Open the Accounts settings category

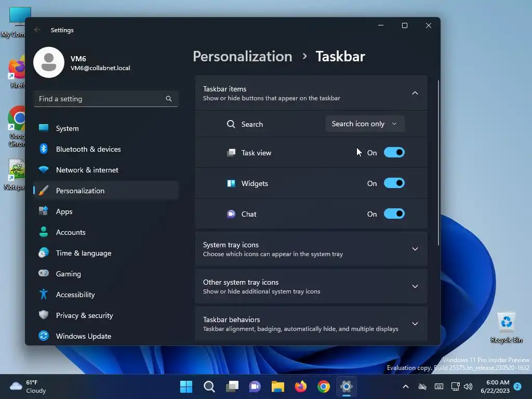(106, 232)
